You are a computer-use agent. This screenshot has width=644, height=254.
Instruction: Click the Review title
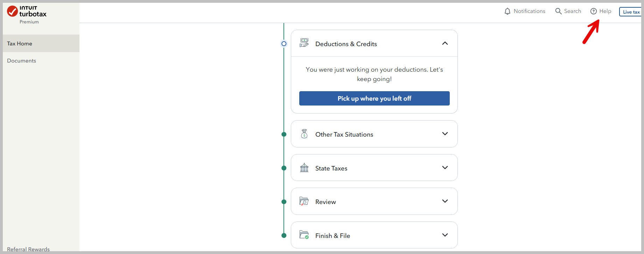pos(325,202)
